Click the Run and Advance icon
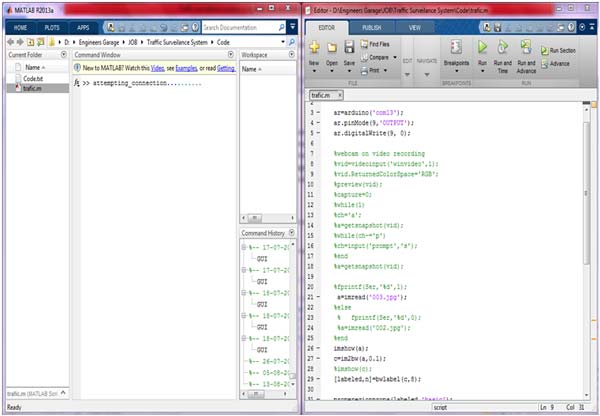 click(526, 47)
